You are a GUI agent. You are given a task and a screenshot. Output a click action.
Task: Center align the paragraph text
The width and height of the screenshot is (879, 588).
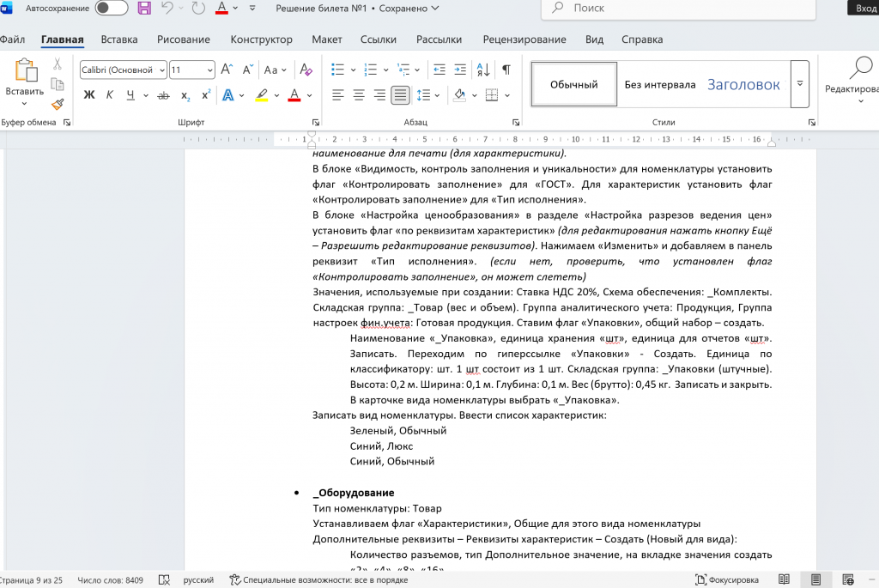point(359,95)
